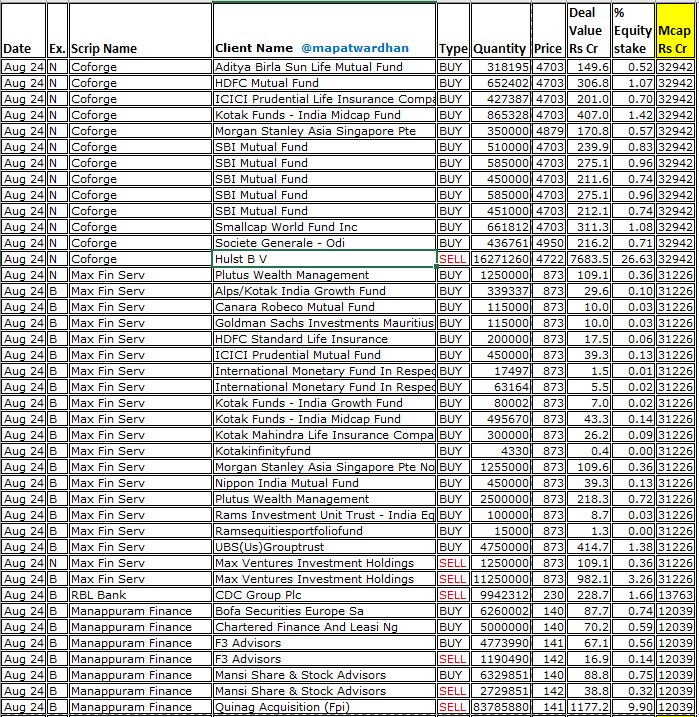Viewport: 699px width, 717px height.
Task: Click quantity 661812 Smallcap World cell
Action: tap(501, 227)
